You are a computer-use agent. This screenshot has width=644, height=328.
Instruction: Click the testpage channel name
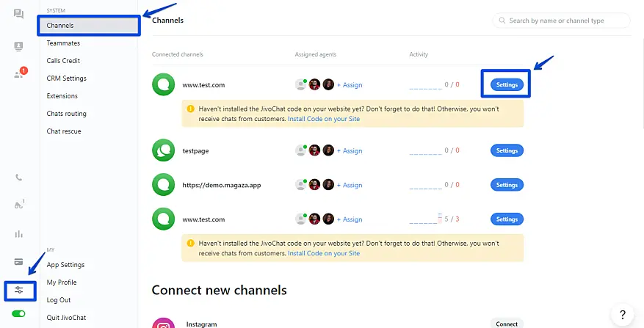tap(195, 150)
